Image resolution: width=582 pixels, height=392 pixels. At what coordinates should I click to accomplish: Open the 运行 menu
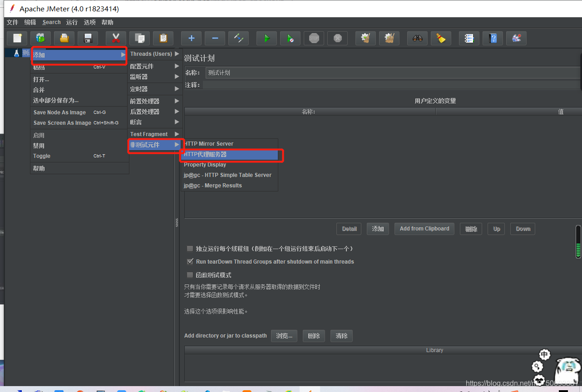[72, 22]
